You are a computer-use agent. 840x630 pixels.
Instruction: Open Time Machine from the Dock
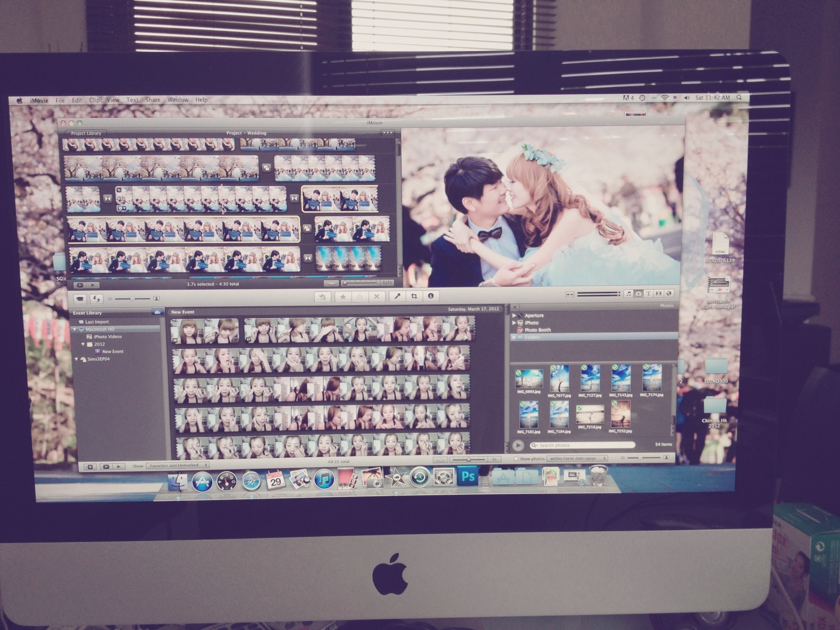[x=420, y=477]
